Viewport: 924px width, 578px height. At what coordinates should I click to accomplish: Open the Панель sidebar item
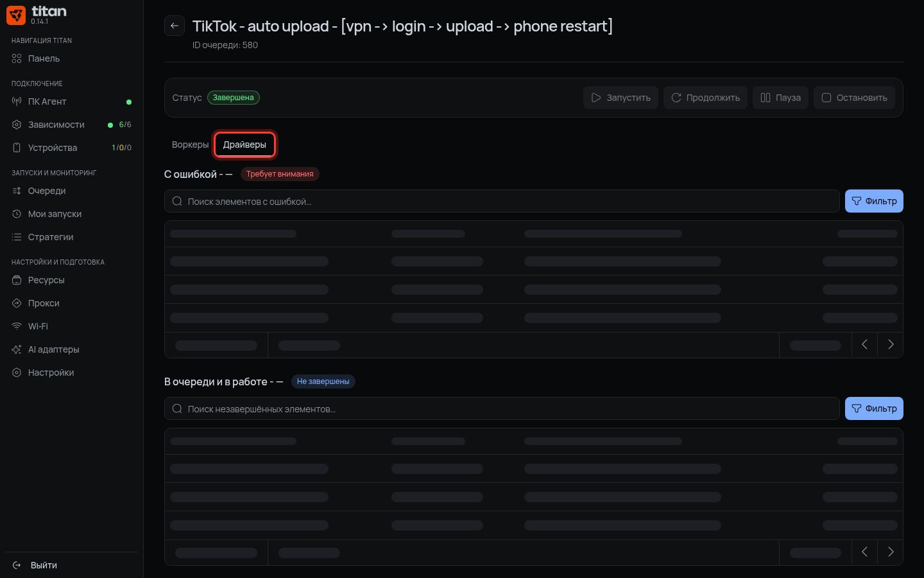point(71,58)
